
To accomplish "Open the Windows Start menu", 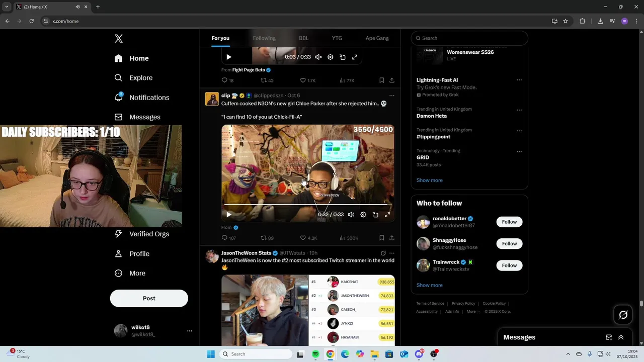I will click(211, 354).
